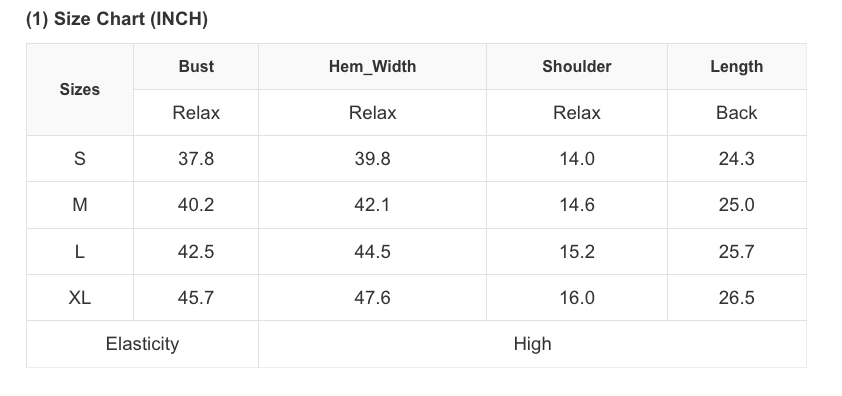Click the Hem_Width column header

(x=372, y=67)
